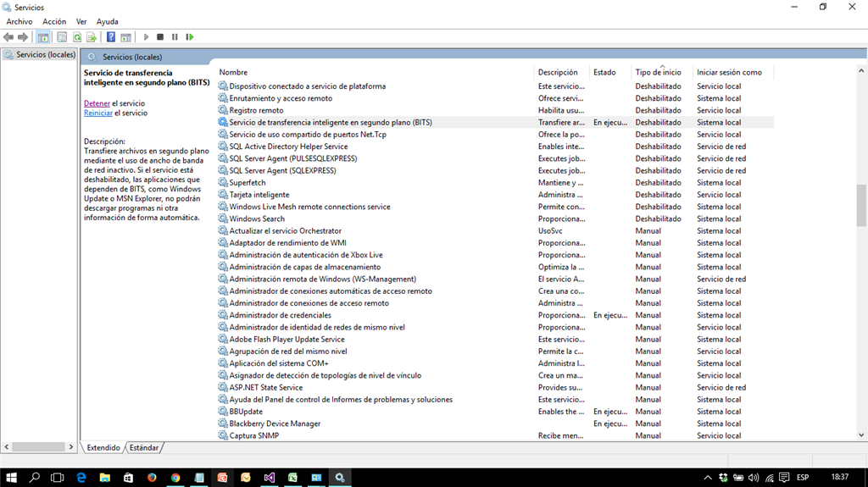868x487 pixels.
Task: Click the Back arrow in toolbar
Action: pos(8,37)
